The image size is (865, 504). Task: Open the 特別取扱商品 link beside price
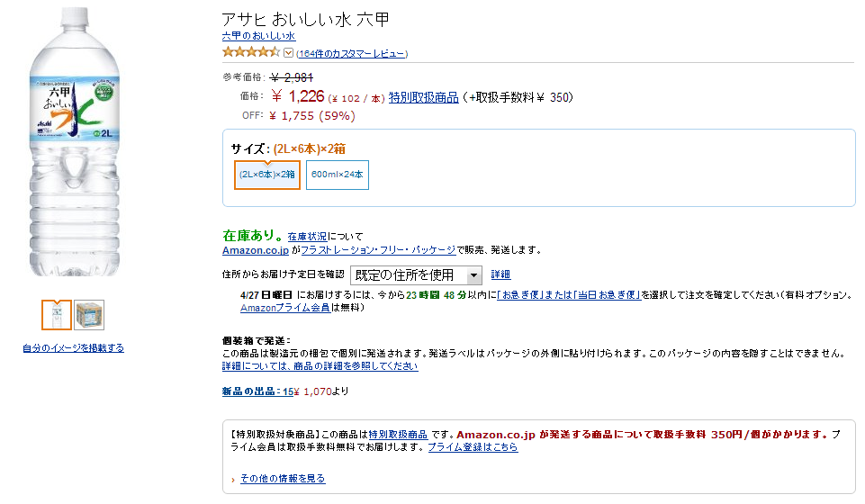pos(424,97)
